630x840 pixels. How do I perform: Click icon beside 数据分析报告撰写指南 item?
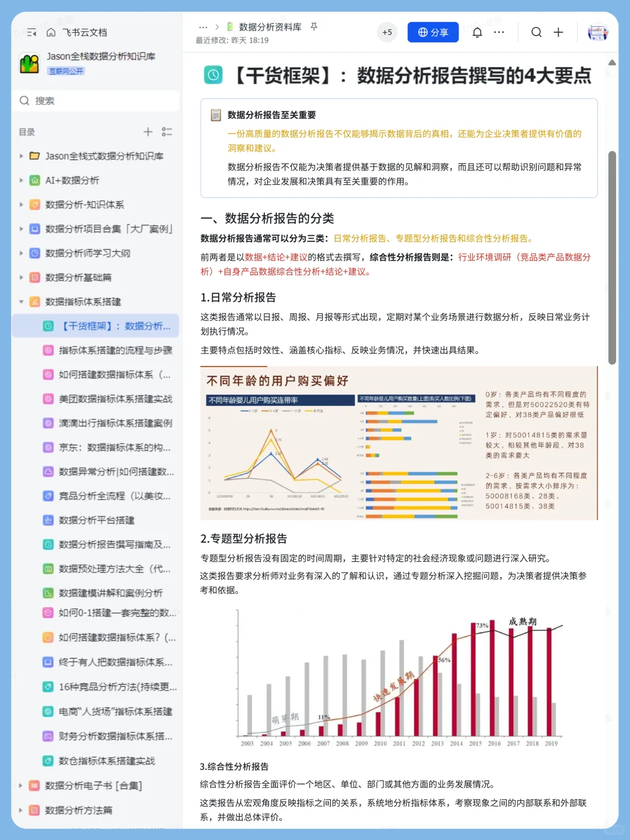tap(48, 544)
